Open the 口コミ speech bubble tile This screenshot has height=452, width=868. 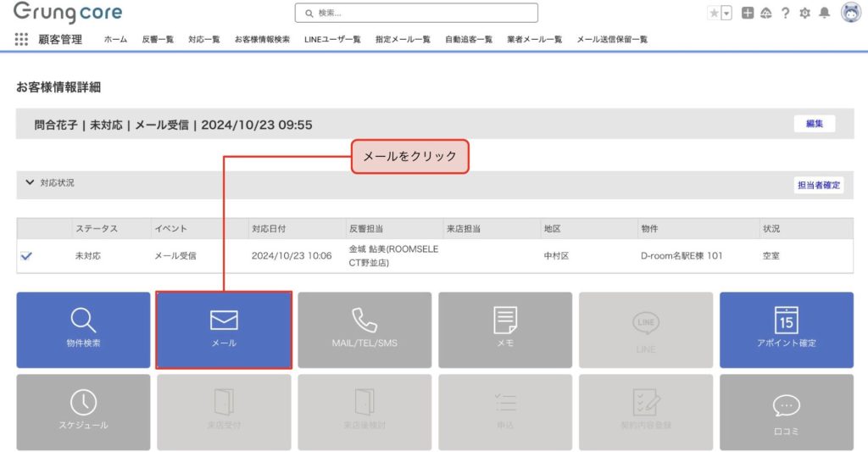(x=786, y=411)
